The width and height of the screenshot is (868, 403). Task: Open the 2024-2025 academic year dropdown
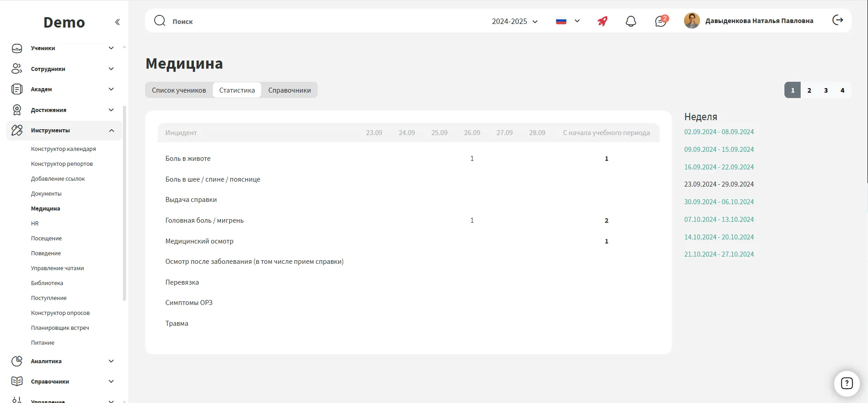pyautogui.click(x=515, y=21)
